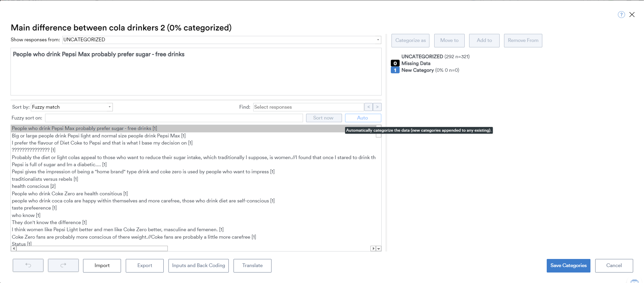
Task: Click the scroll down arrow of response list
Action: tap(379, 248)
